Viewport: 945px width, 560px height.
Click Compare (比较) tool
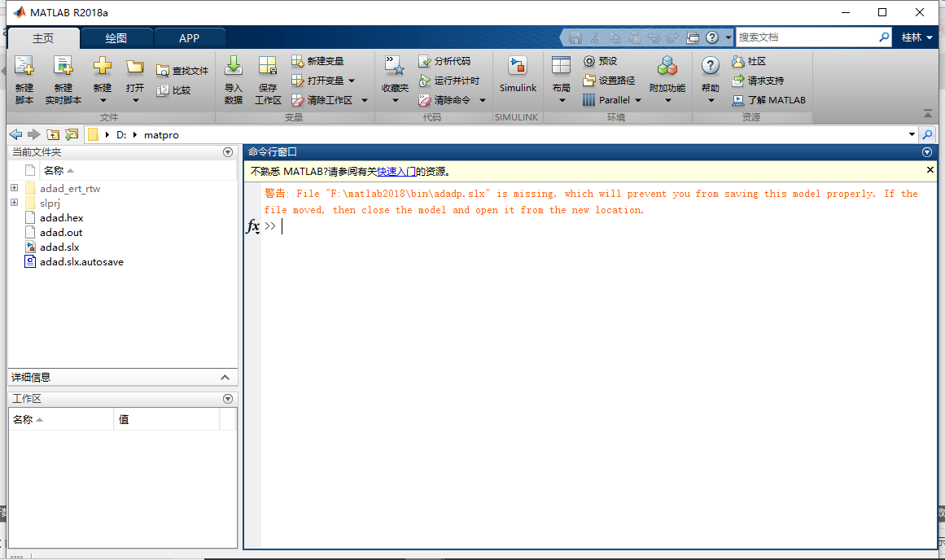tap(173, 90)
